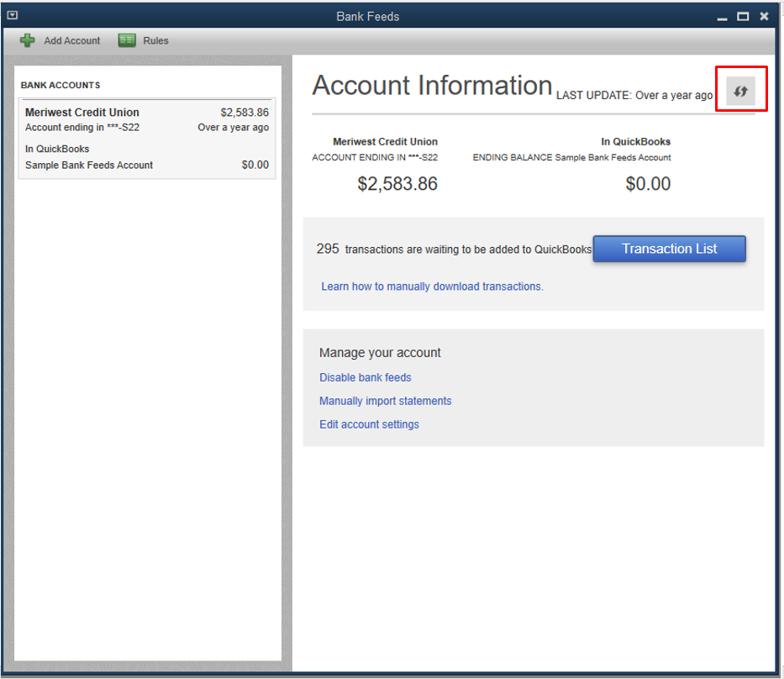
Task: Click the large $0.00 QuickBooks balance
Action: [648, 183]
